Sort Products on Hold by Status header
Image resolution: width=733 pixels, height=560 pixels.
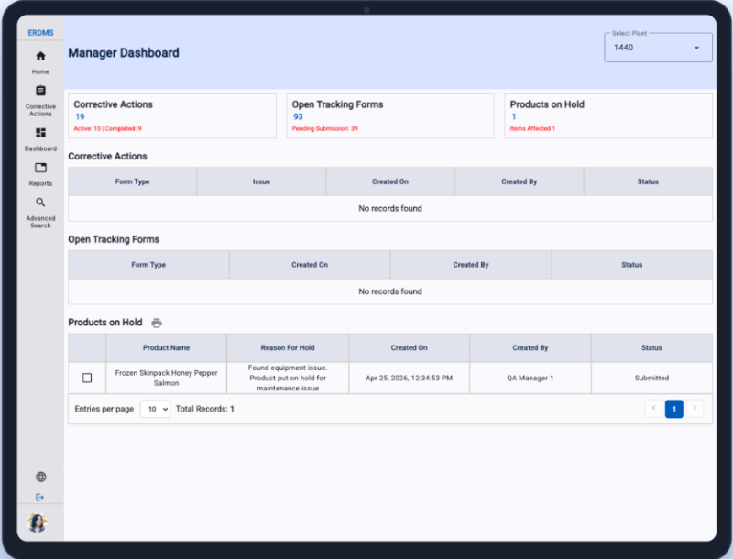pyautogui.click(x=651, y=347)
